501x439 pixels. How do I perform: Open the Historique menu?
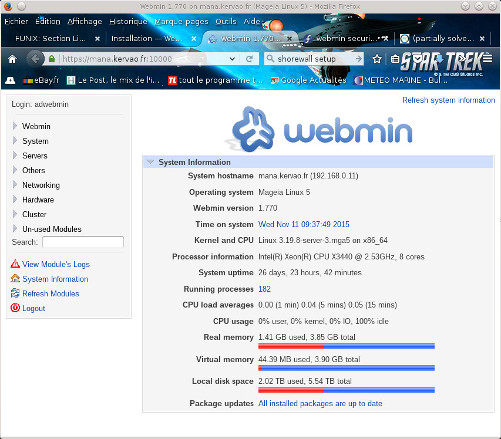point(128,21)
